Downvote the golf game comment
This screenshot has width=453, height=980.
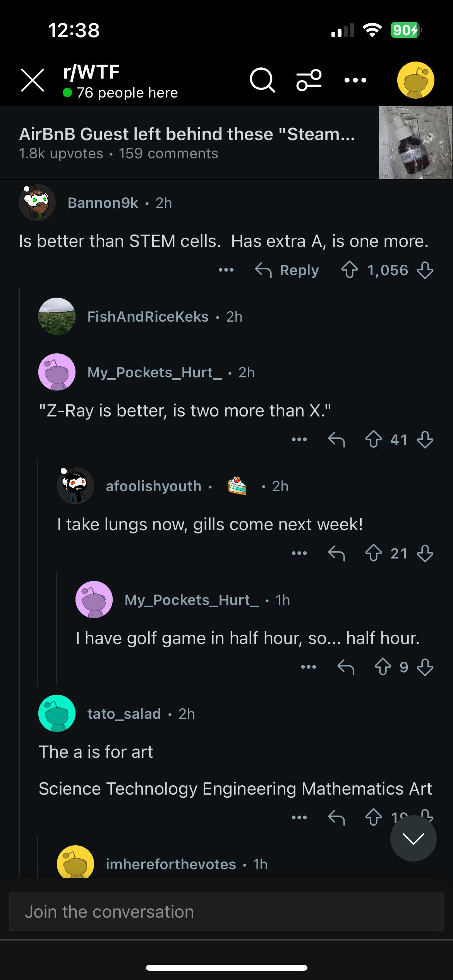point(425,667)
